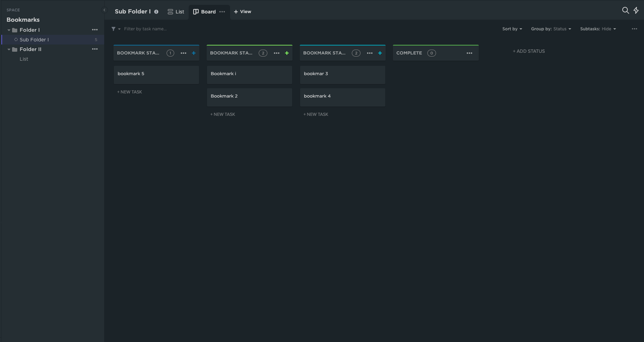Collapse the Folder II tree node

pyautogui.click(x=9, y=49)
